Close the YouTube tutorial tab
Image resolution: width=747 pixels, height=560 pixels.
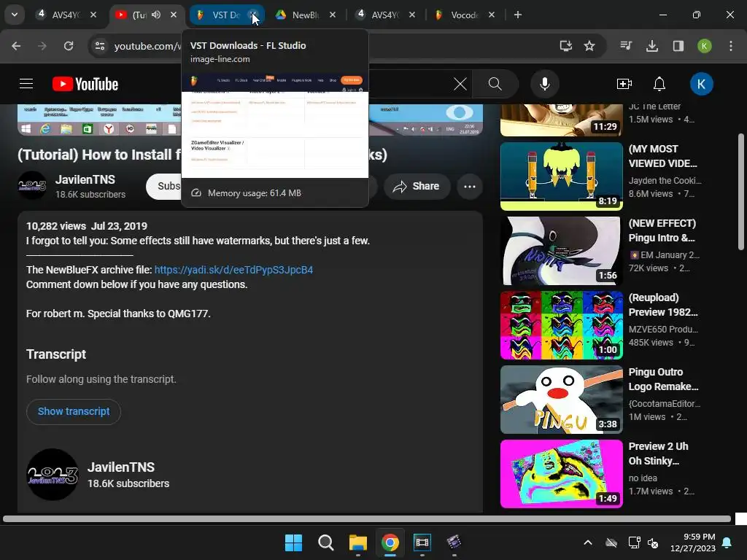point(174,15)
